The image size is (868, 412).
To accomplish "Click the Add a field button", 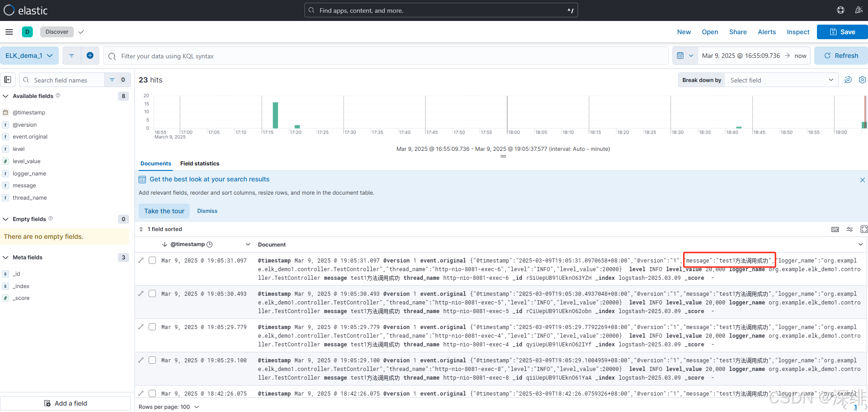I will pyautogui.click(x=66, y=403).
